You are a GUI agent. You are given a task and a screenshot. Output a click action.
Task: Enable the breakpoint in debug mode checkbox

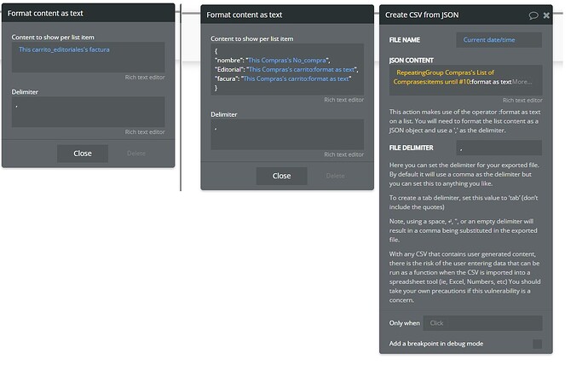(x=537, y=344)
